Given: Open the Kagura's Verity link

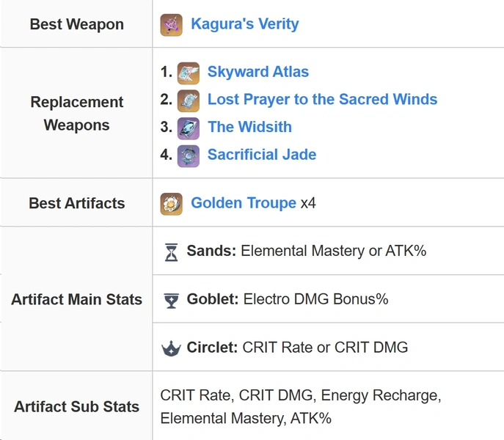Looking at the screenshot, I should coord(244,24).
